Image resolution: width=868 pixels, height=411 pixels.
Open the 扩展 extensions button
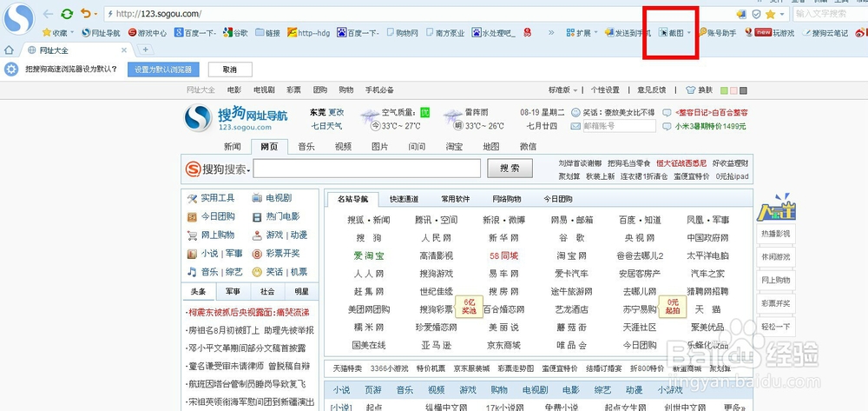[x=578, y=33]
